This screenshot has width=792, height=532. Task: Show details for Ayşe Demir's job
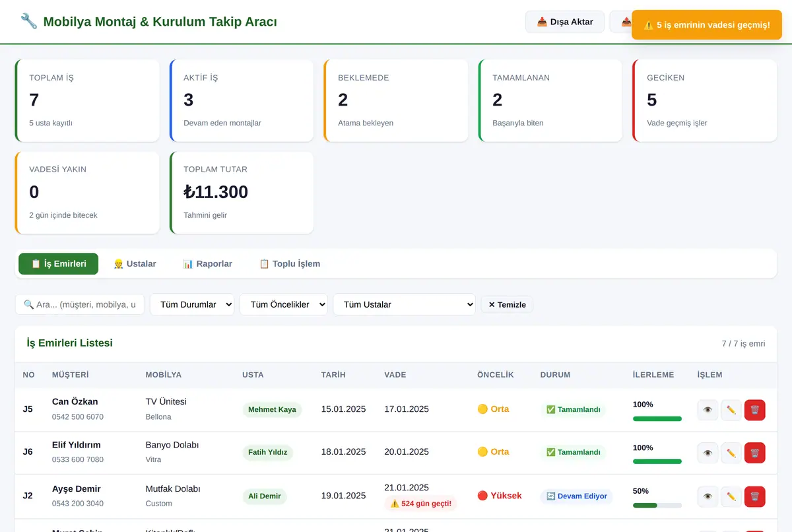[708, 496]
